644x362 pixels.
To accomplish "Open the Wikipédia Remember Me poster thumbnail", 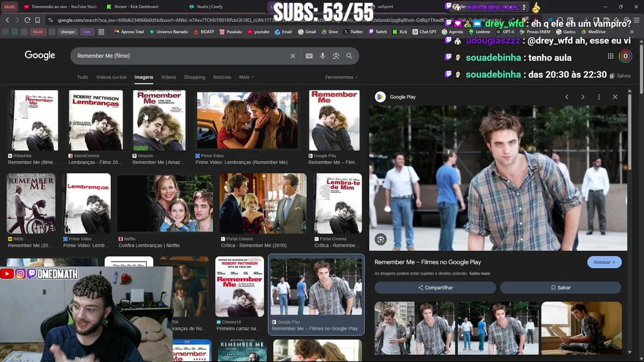I will (33, 121).
